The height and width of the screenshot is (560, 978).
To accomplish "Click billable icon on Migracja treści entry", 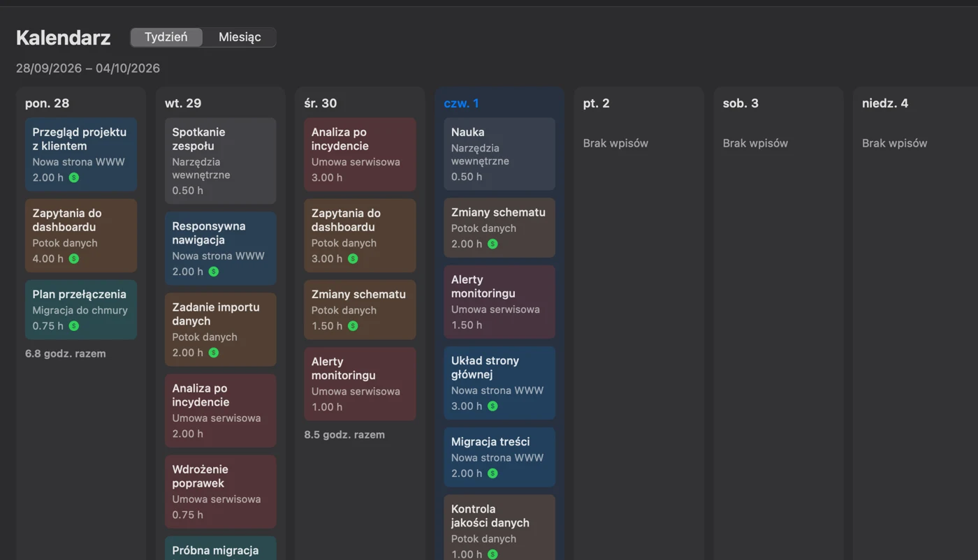I will pyautogui.click(x=492, y=473).
